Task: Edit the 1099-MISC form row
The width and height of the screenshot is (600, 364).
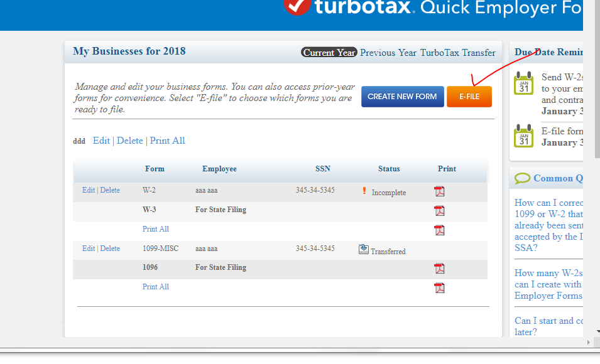Action: click(x=89, y=248)
